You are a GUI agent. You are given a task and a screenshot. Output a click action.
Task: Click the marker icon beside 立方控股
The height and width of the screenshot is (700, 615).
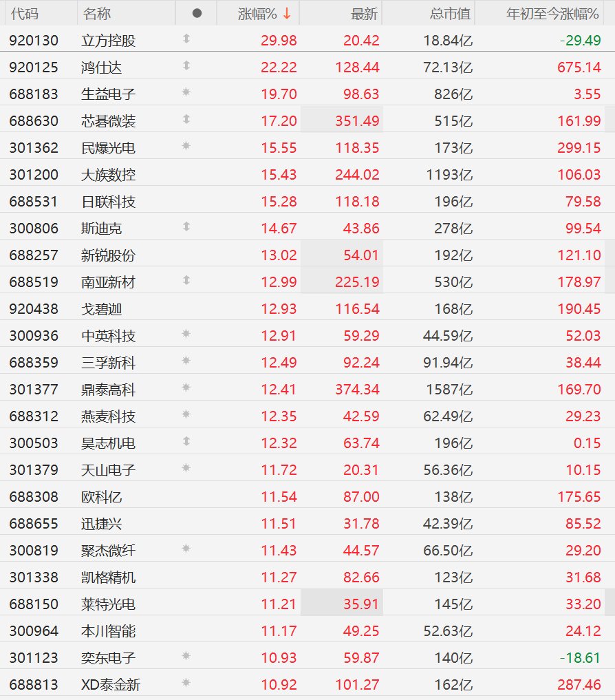pos(186,39)
